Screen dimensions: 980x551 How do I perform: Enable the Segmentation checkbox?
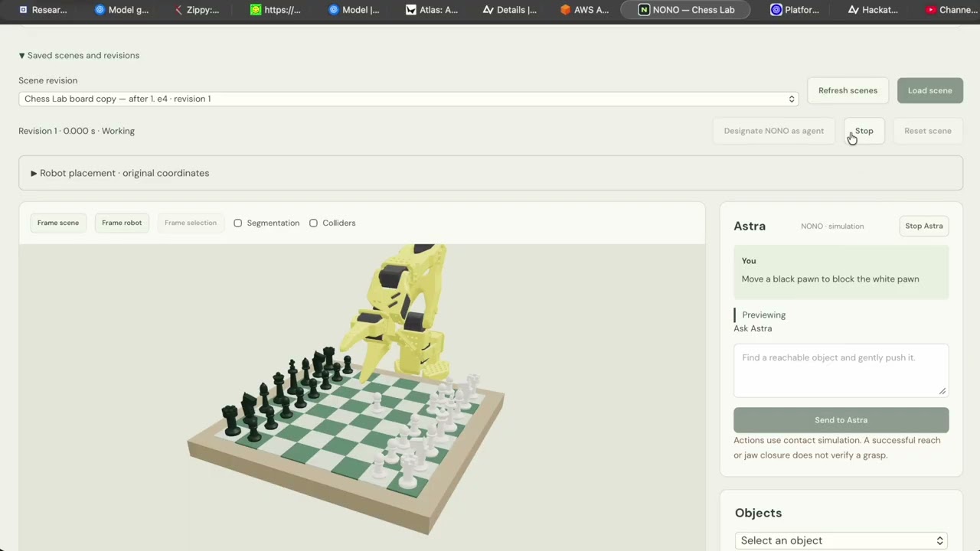click(x=237, y=223)
